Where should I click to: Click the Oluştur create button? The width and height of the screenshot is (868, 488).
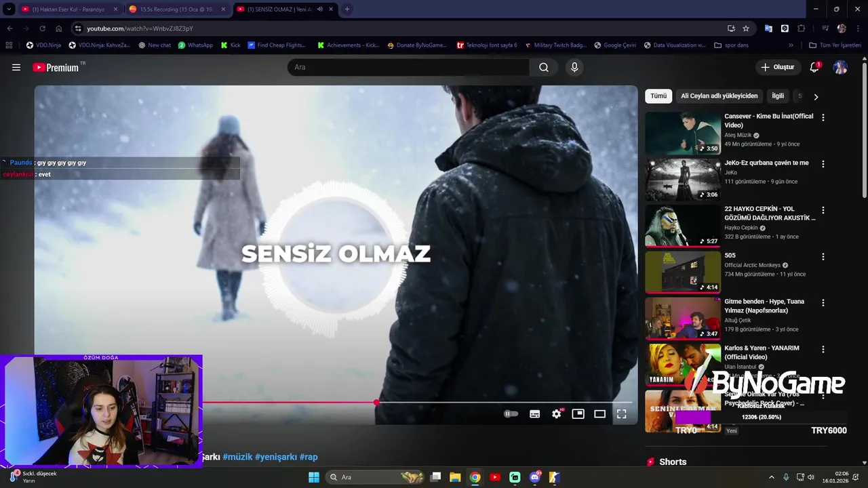tap(777, 67)
